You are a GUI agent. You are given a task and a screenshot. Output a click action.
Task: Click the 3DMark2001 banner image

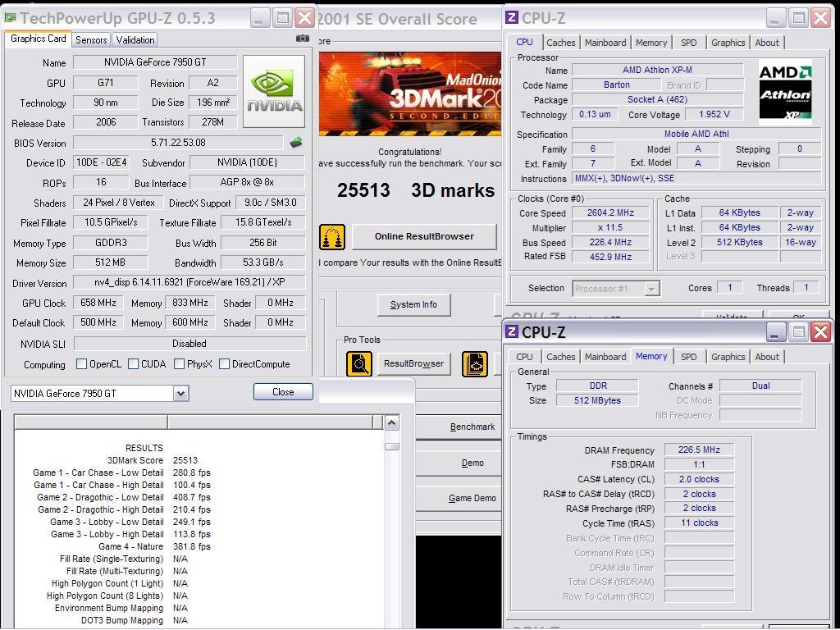click(x=410, y=94)
